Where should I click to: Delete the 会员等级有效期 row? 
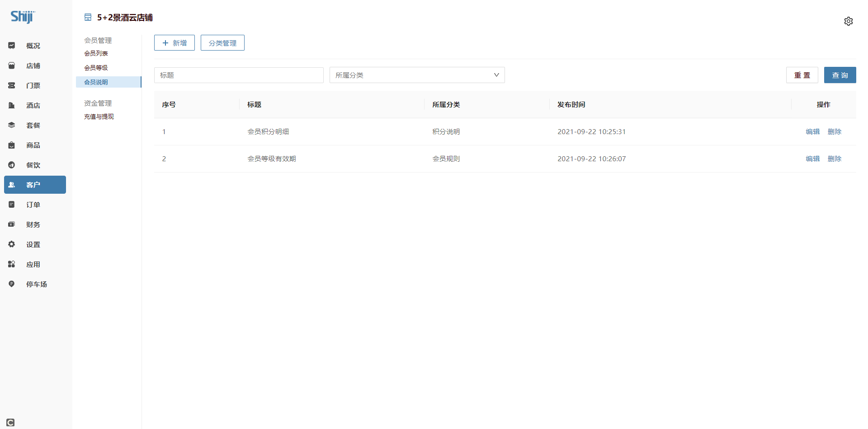click(835, 159)
